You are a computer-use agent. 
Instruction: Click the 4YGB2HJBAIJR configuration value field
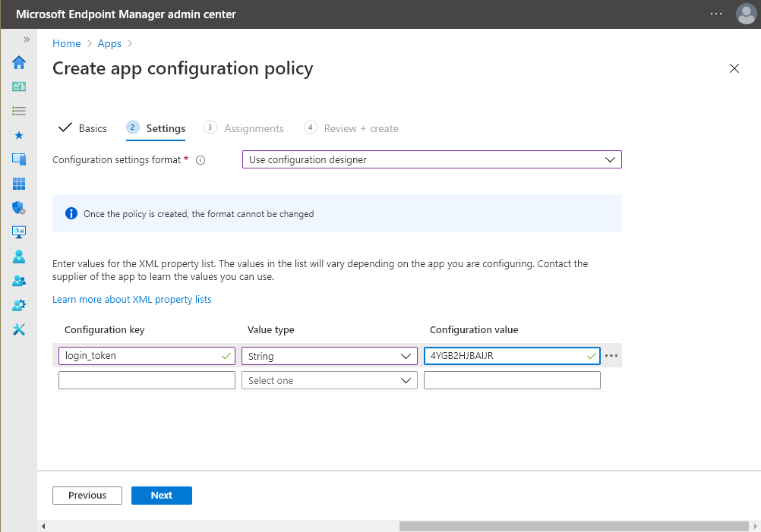[x=512, y=356]
